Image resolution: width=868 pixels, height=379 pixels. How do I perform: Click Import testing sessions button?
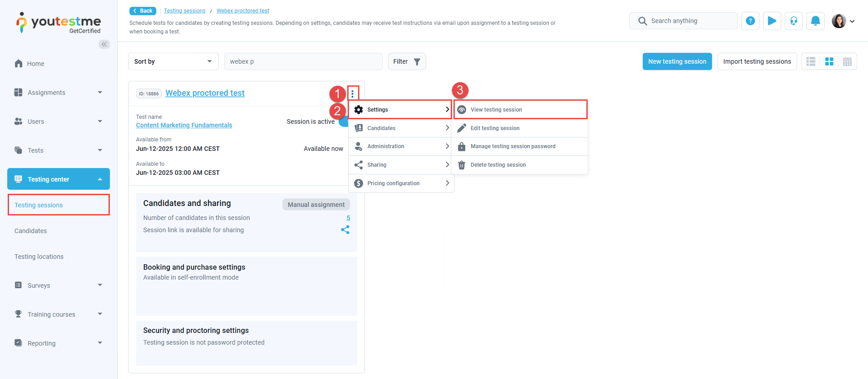click(757, 61)
